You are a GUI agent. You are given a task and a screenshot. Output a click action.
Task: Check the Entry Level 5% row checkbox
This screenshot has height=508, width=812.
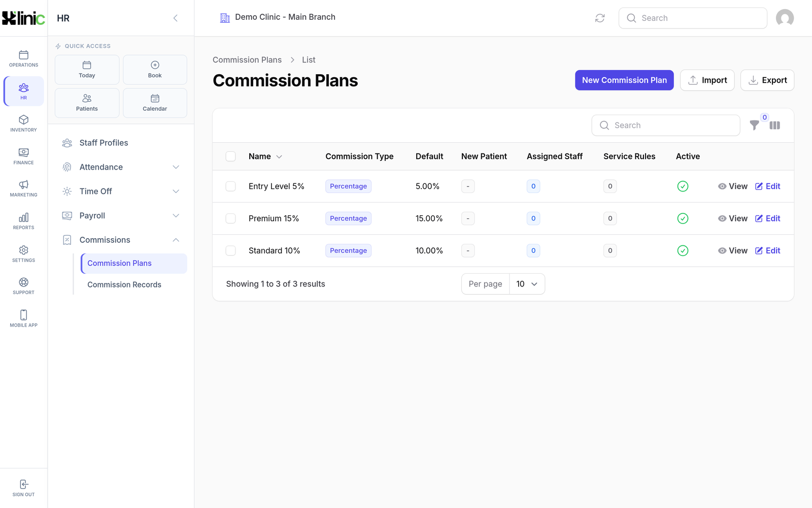coord(230,186)
